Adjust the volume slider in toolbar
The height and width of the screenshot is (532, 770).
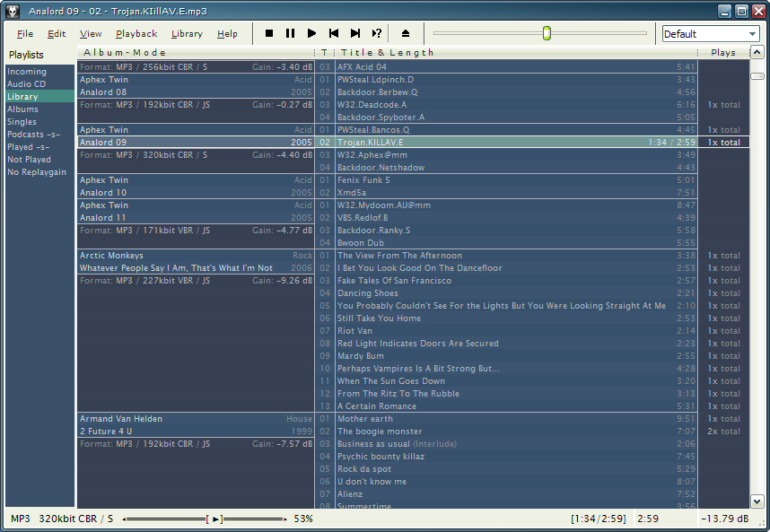coord(546,34)
